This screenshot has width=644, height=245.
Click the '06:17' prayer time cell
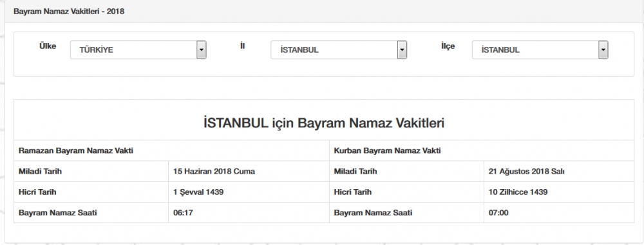click(x=249, y=213)
